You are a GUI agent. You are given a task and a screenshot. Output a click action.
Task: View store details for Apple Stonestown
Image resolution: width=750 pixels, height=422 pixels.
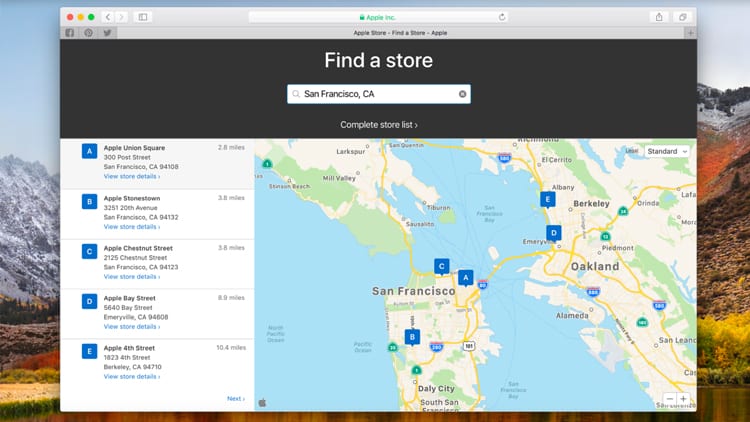pyautogui.click(x=132, y=227)
